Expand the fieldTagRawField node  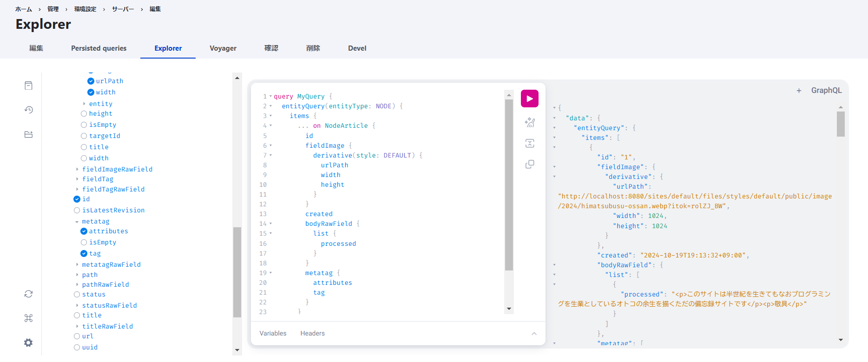77,189
